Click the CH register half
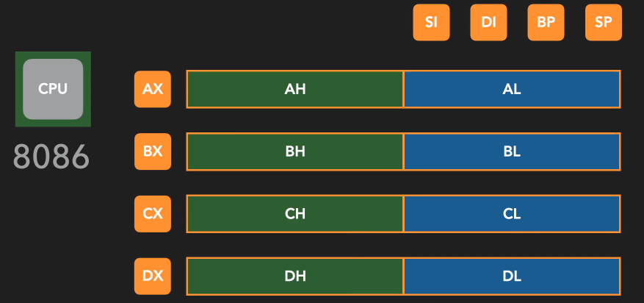This screenshot has height=303, width=644. (295, 214)
